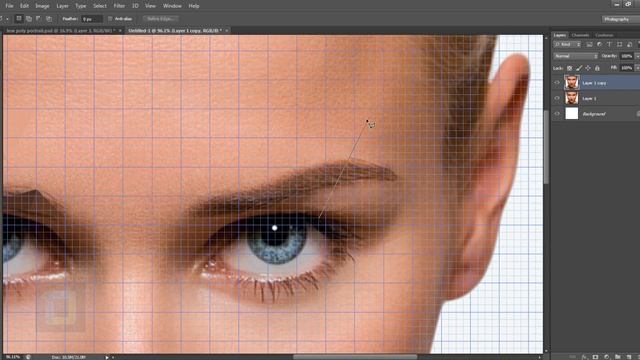The width and height of the screenshot is (640, 360).
Task: Select Layers panel tab
Action: [560, 36]
